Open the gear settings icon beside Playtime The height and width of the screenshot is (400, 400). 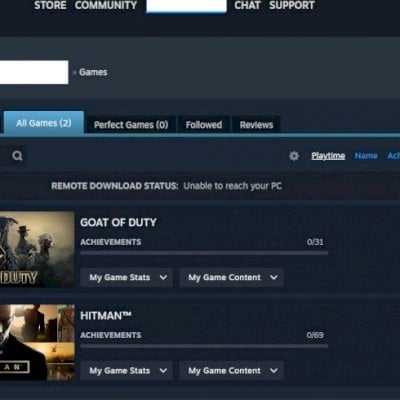click(x=294, y=156)
